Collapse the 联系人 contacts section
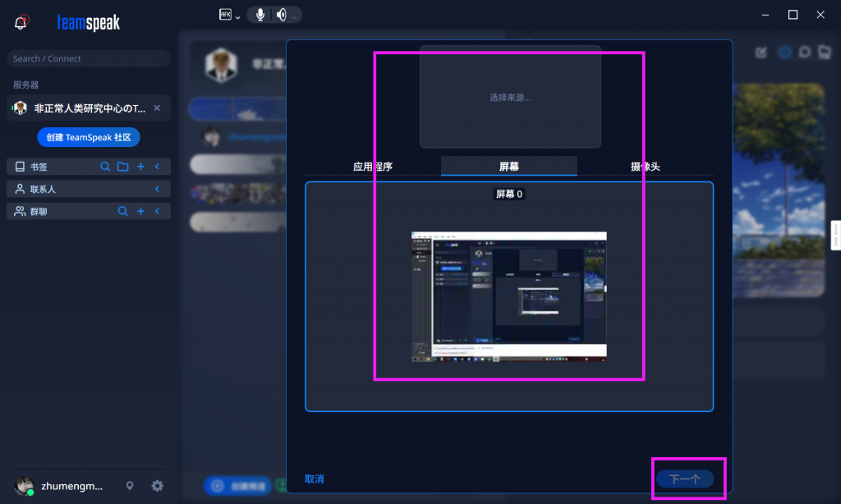The height and width of the screenshot is (504, 841). [x=157, y=189]
